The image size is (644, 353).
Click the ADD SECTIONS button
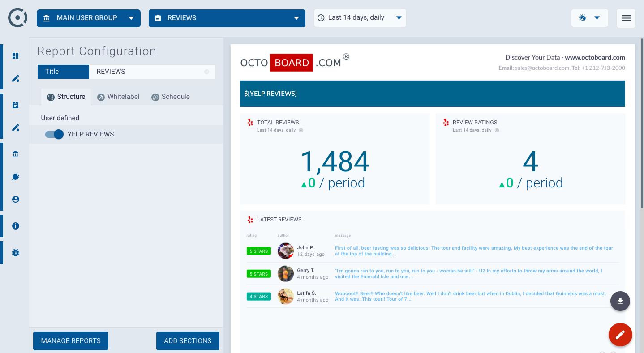pyautogui.click(x=188, y=341)
